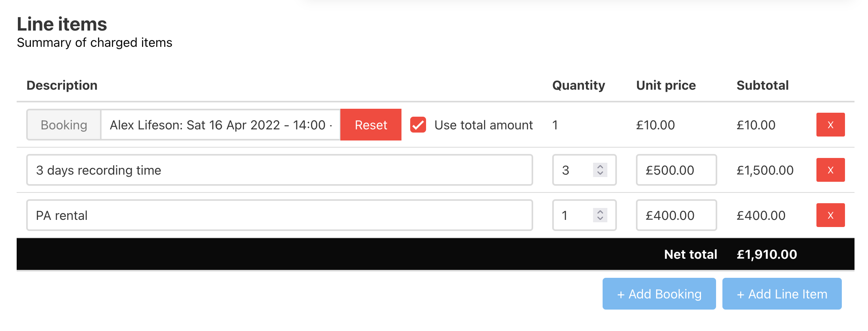Viewport: 868px width, 331px height.
Task: Reset the Alex Lifeson booking
Action: pyautogui.click(x=371, y=125)
